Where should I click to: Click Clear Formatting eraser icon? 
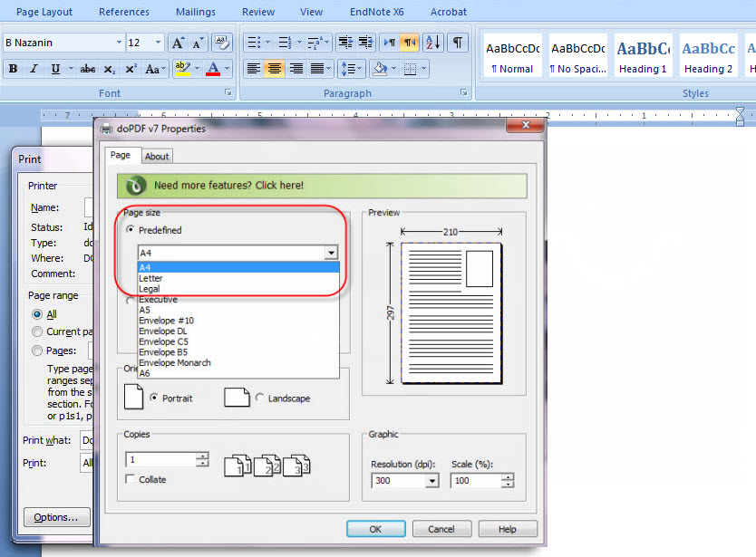(x=221, y=43)
